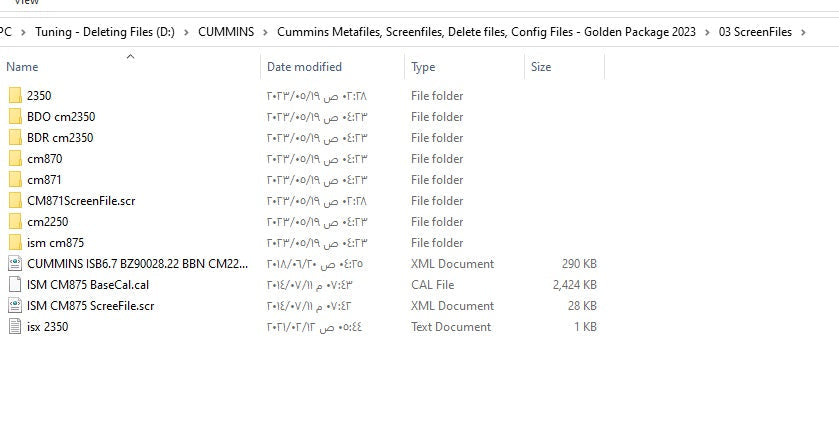Screen dimensions: 839x439
Task: Open the View ribbon tab
Action: pyautogui.click(x=26, y=3)
